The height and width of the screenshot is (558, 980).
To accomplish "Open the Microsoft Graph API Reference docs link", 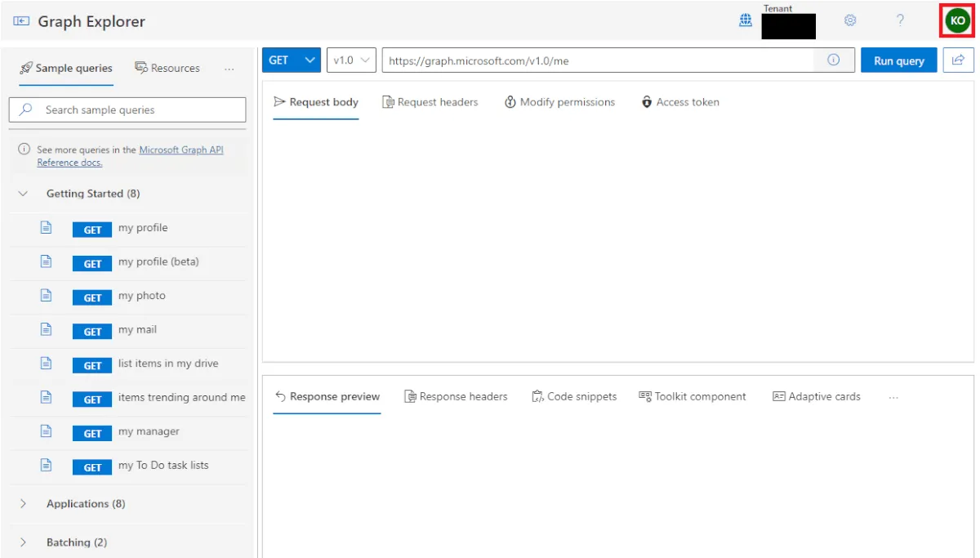I will pos(180,150).
